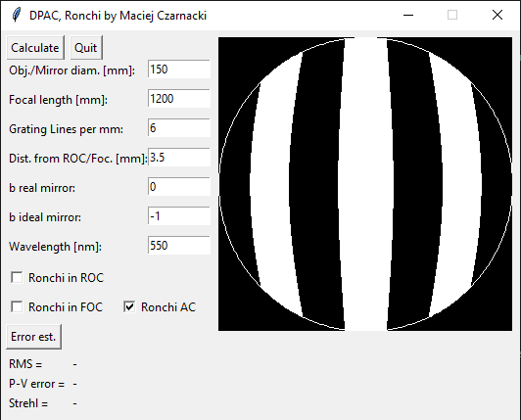Viewport: 521px width, 420px height.
Task: Select the b real mirror field
Action: 179,187
